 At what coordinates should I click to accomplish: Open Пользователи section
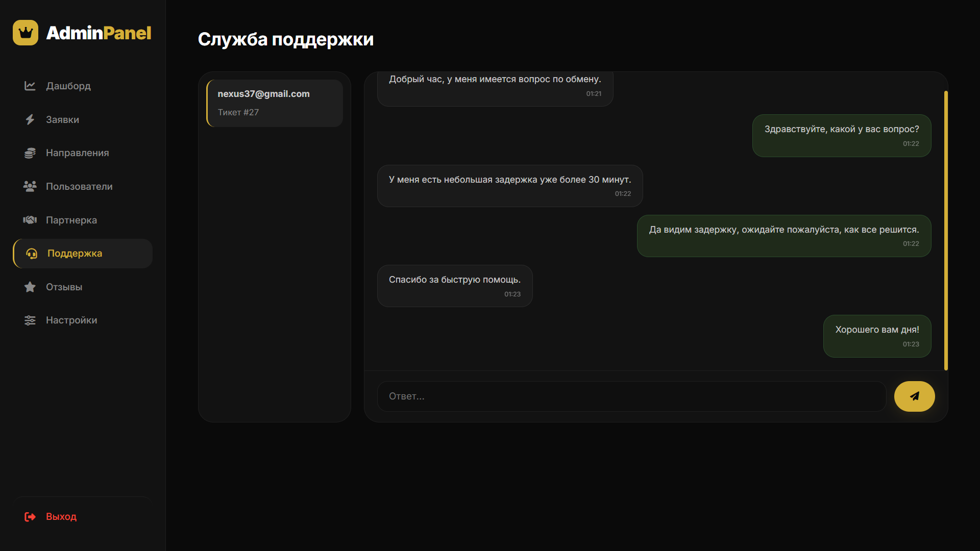click(83, 186)
